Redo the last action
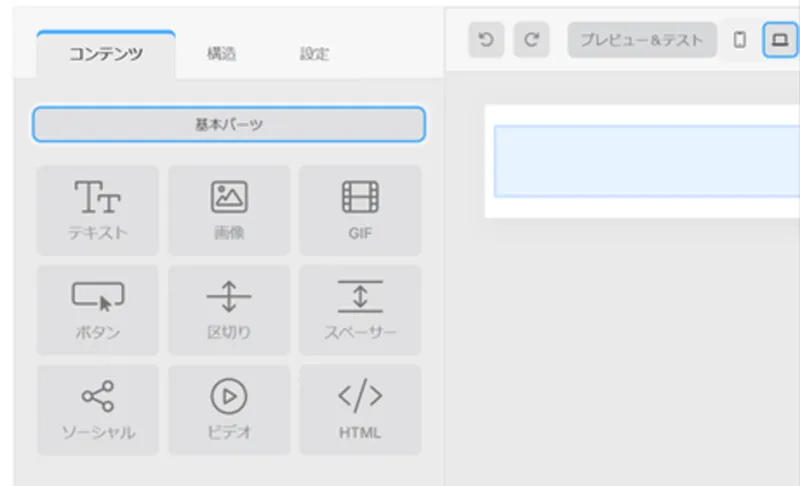 click(532, 40)
